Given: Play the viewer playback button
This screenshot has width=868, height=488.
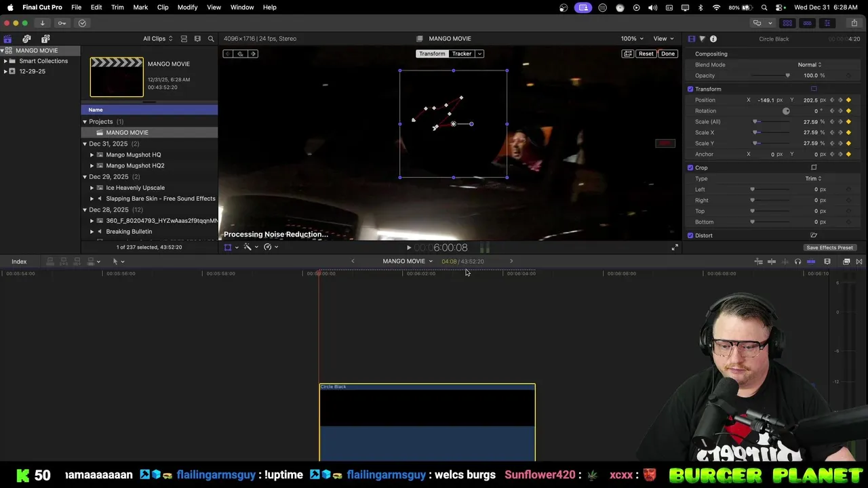Looking at the screenshot, I should [408, 248].
